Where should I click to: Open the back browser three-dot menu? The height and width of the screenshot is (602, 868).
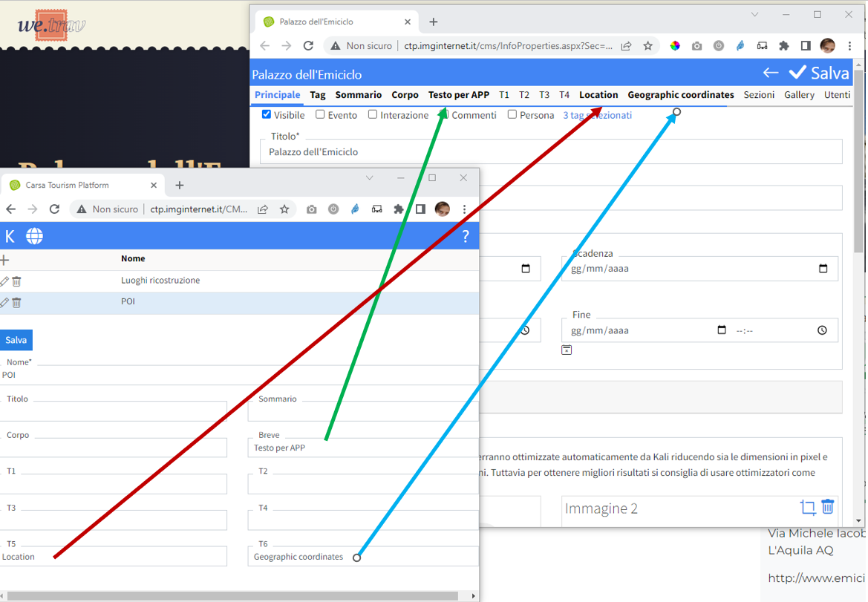849,46
